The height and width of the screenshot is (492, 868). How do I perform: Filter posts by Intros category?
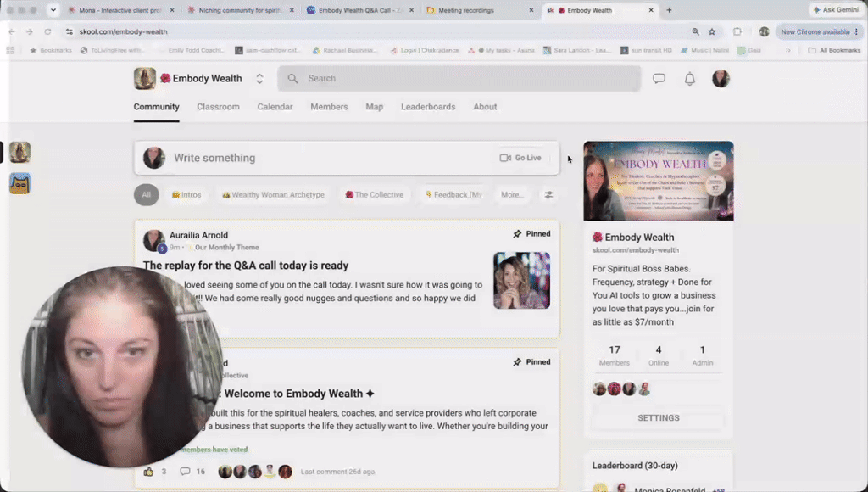pos(186,194)
